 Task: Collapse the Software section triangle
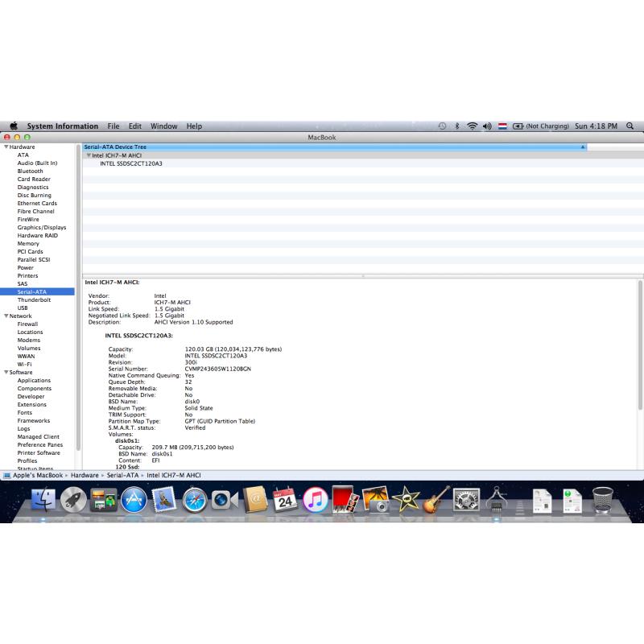(x=6, y=372)
